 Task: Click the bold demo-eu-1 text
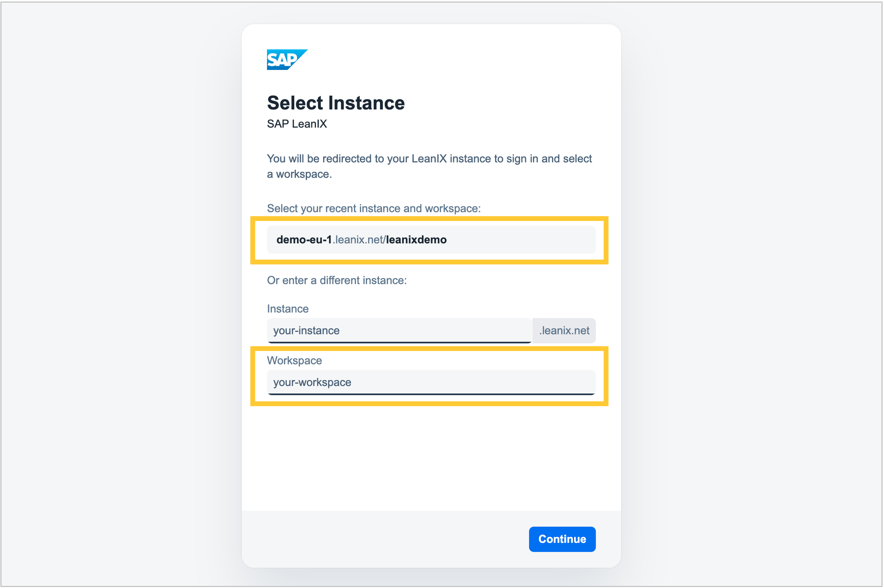click(304, 240)
